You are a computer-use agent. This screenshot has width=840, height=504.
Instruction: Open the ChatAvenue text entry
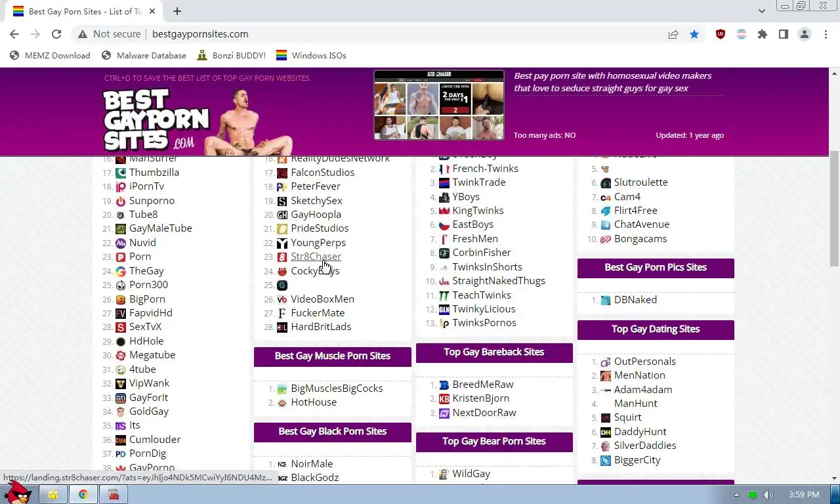(x=642, y=224)
